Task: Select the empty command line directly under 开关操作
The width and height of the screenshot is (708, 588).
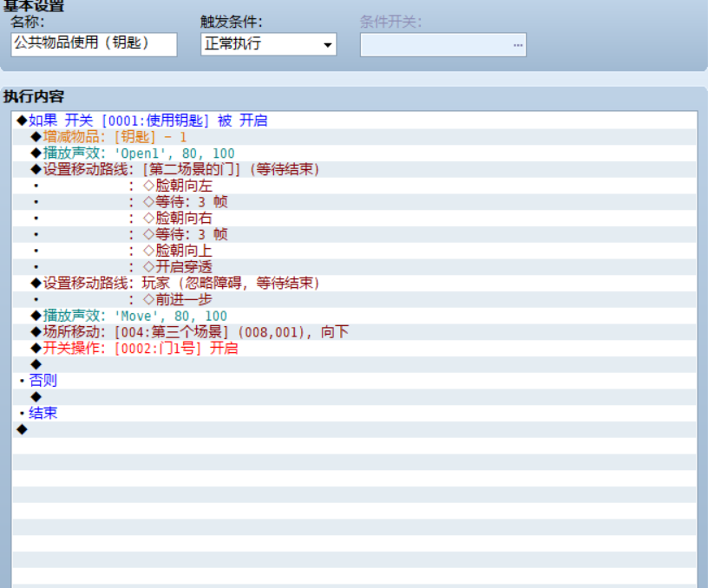Action: [355, 364]
